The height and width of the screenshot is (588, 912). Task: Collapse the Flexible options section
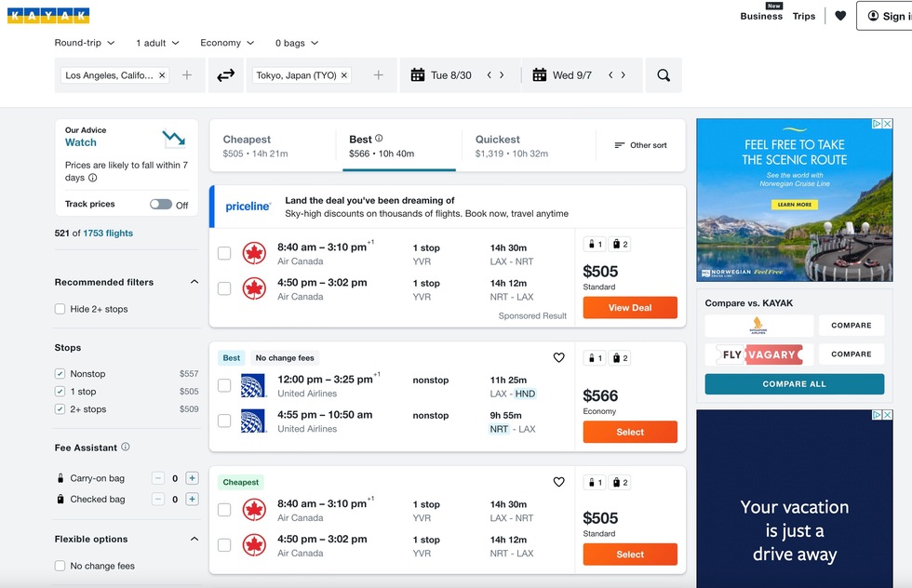click(194, 539)
